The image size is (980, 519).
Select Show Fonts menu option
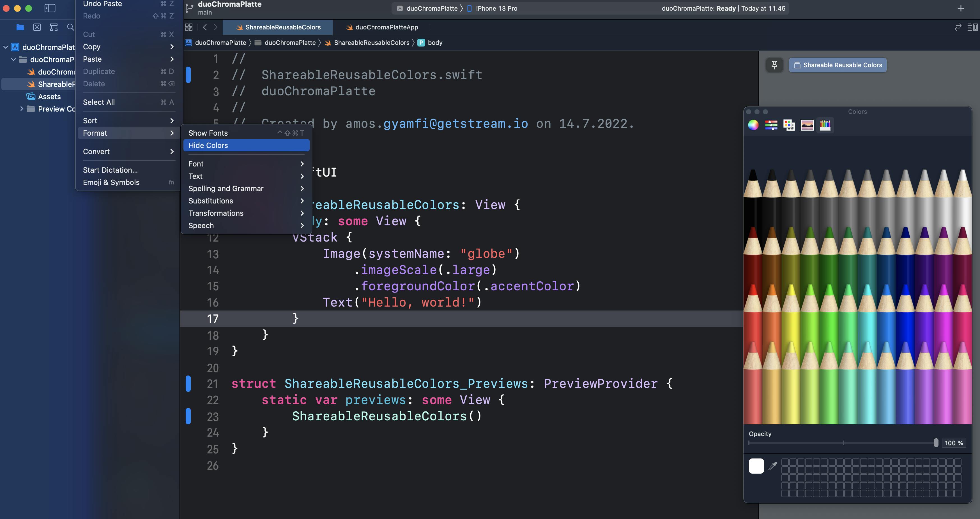coord(207,133)
